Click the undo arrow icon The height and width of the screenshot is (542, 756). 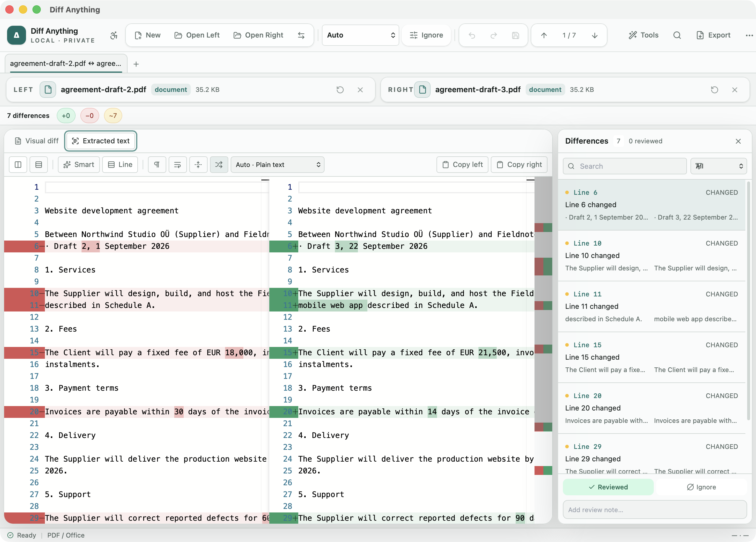click(472, 35)
